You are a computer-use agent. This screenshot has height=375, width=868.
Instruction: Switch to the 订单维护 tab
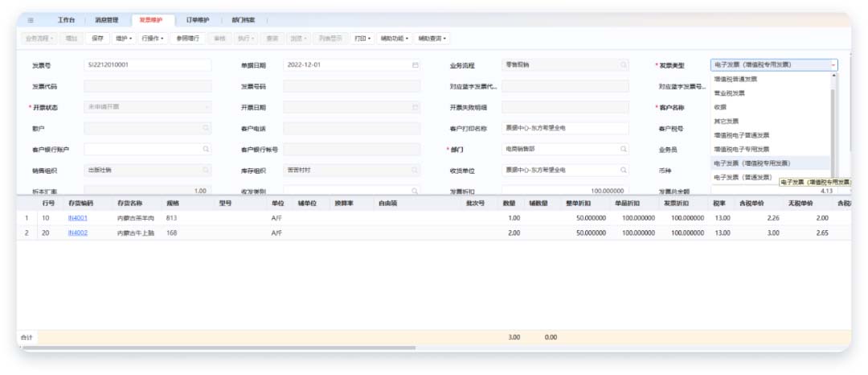[197, 20]
